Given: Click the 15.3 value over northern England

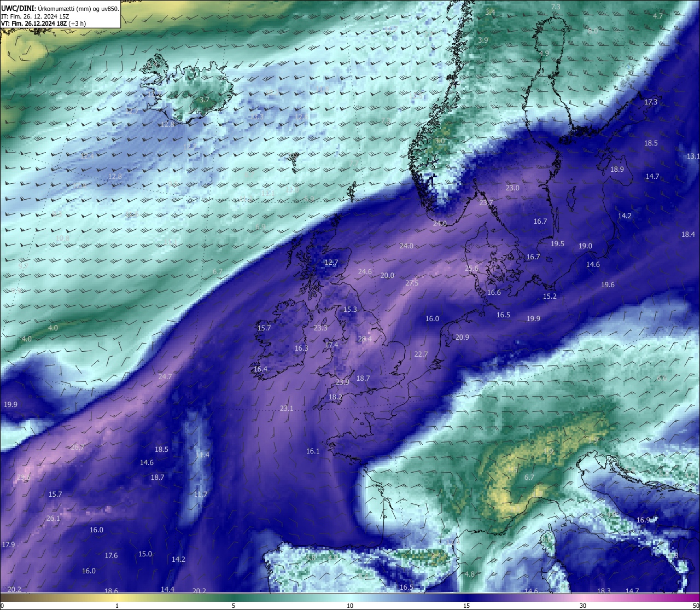Looking at the screenshot, I should pos(350,310).
